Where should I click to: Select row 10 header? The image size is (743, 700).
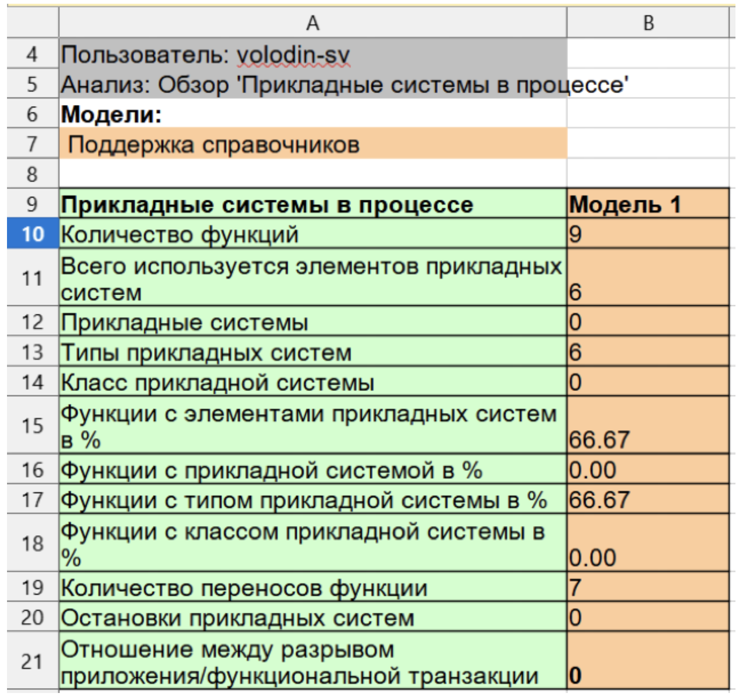32,234
